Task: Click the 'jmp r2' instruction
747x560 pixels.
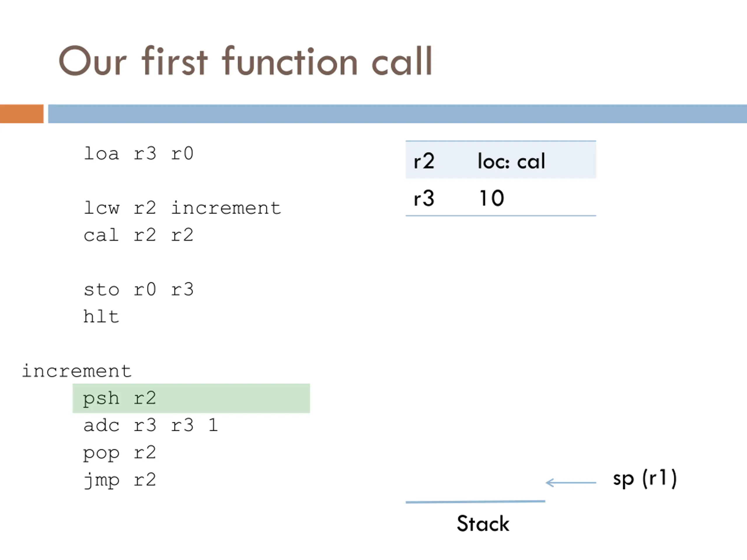Action: pyautogui.click(x=120, y=480)
